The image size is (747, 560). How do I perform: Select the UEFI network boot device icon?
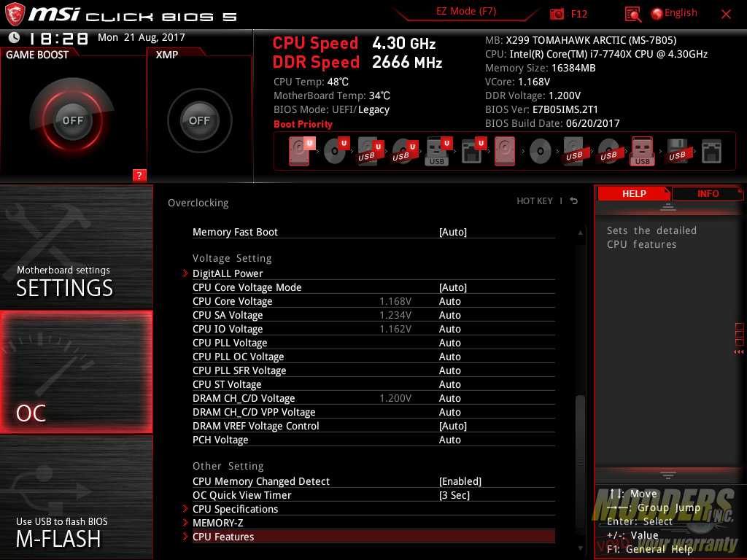(x=473, y=152)
